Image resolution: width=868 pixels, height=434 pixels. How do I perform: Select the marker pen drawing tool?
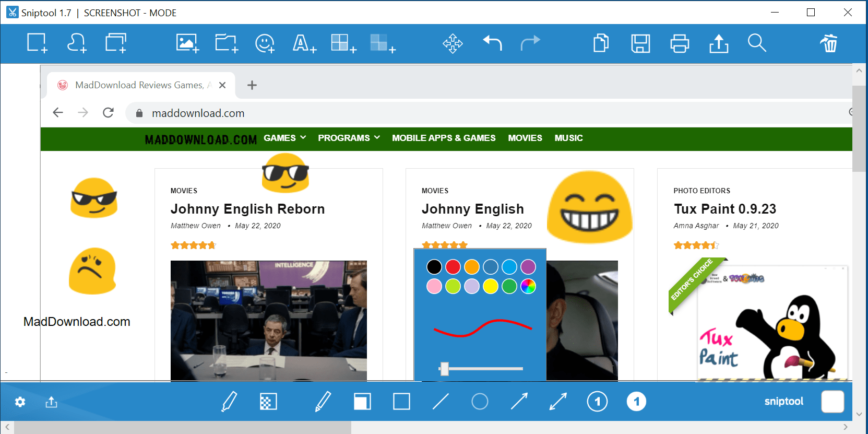(x=229, y=402)
